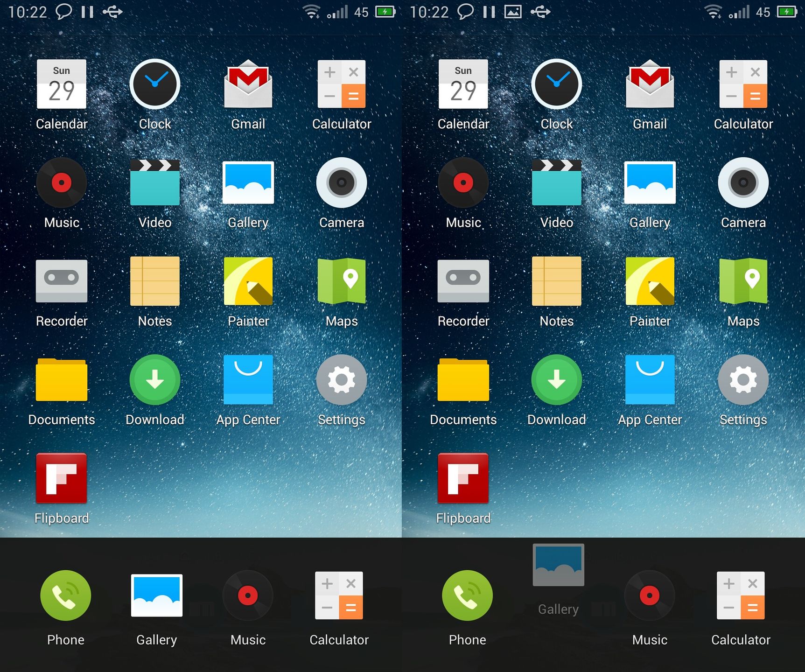Open Notes on the right screen
The image size is (805, 672).
pyautogui.click(x=557, y=281)
